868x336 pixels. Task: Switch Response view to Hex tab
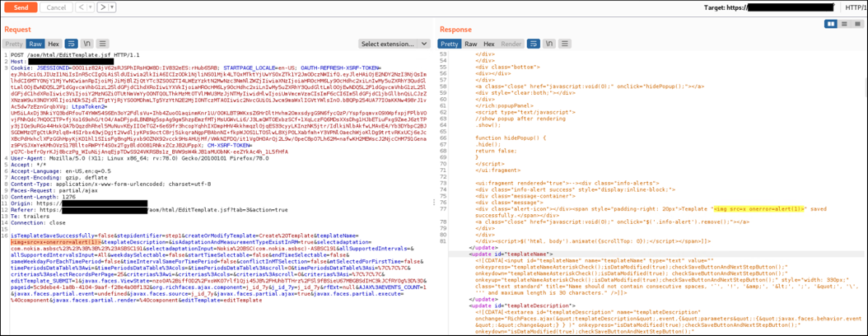tap(489, 44)
